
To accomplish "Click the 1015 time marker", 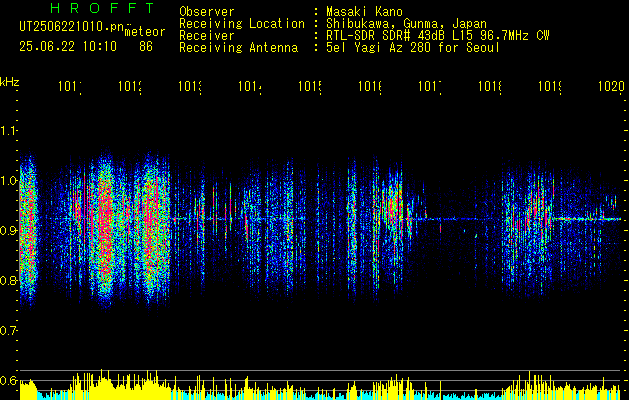I will [x=310, y=86].
